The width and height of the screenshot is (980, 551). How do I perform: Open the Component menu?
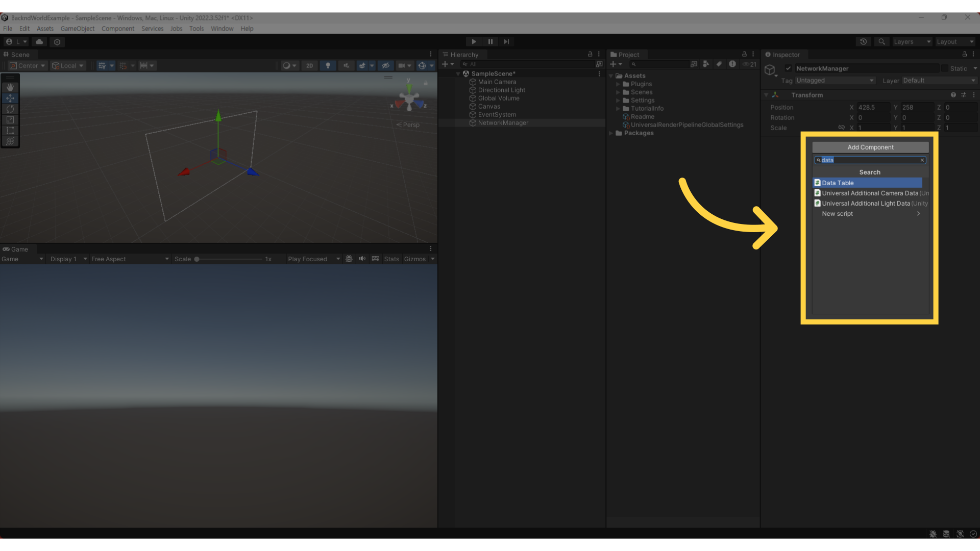pyautogui.click(x=118, y=29)
